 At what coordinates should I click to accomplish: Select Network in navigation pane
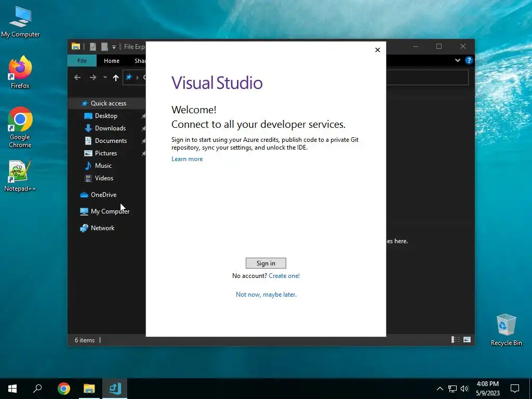click(102, 228)
